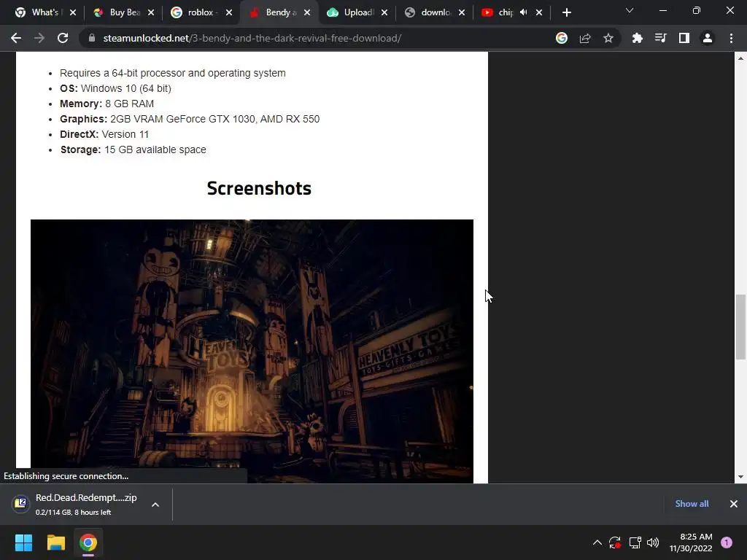Bookmark this page with the star
This screenshot has height=560, width=747.
point(608,38)
